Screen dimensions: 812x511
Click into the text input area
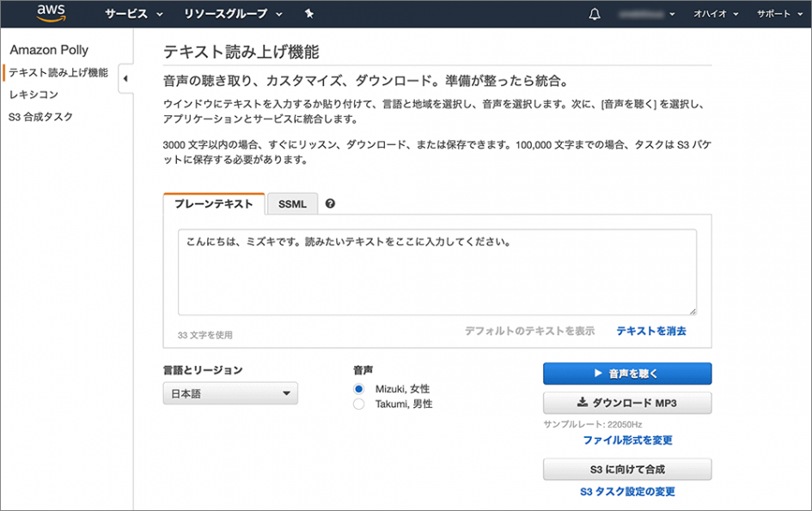tap(437, 272)
